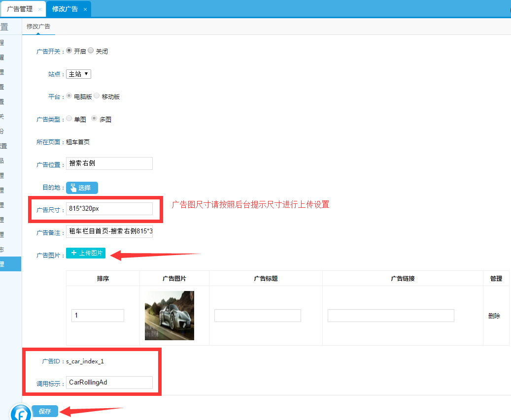This screenshot has height=420, width=511.
Task: Open the 主站 site dropdown
Action: 78,74
